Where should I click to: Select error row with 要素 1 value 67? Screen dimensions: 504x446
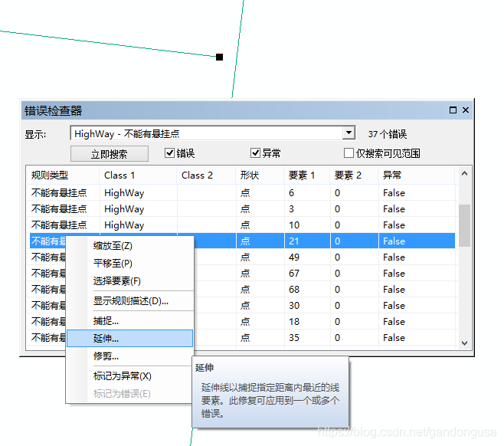pos(241,274)
